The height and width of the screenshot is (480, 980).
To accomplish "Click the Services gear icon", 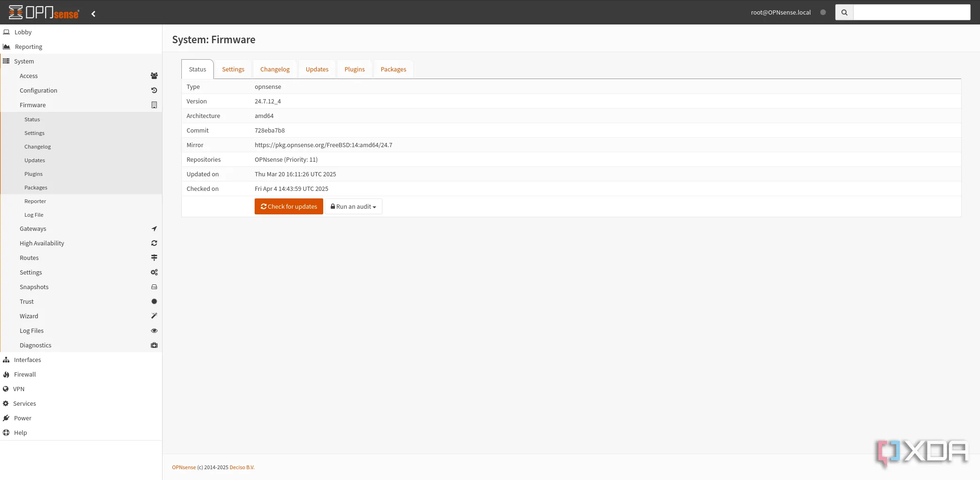I will pos(6,403).
